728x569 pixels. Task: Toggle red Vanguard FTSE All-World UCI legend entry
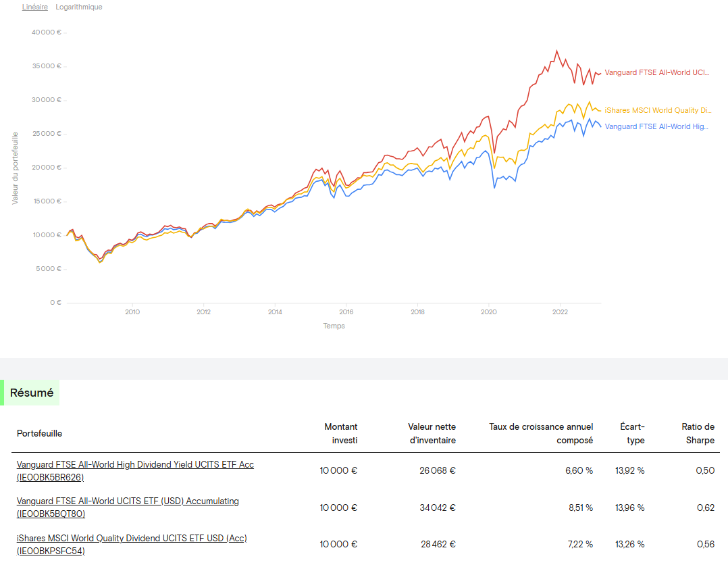point(656,72)
